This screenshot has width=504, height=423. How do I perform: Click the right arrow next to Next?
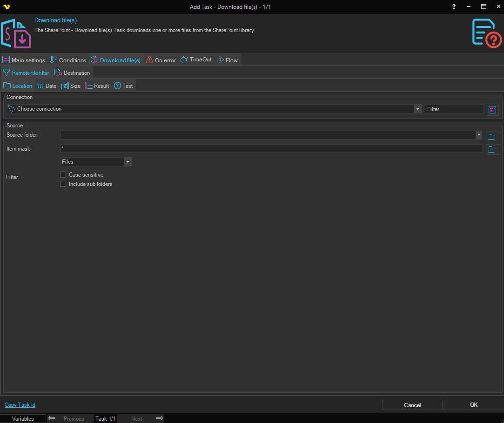point(159,418)
